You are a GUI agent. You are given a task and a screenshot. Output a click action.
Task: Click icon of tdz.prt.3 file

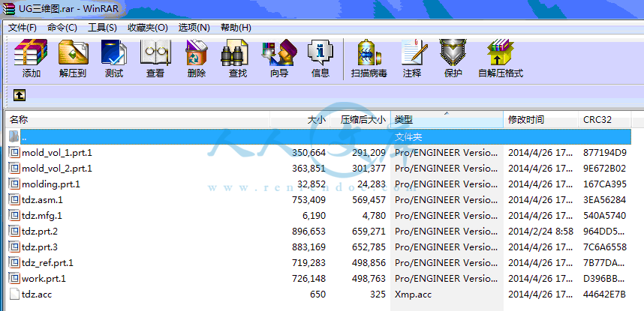(x=14, y=247)
